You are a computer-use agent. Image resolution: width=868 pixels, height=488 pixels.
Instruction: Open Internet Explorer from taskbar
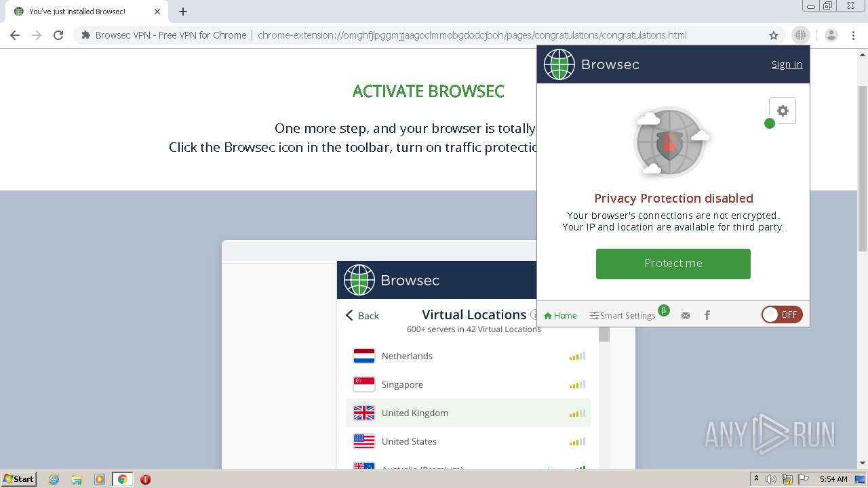(54, 479)
